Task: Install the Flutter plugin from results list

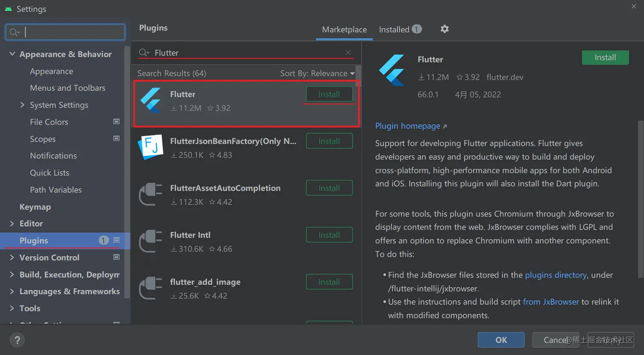Action: point(329,94)
